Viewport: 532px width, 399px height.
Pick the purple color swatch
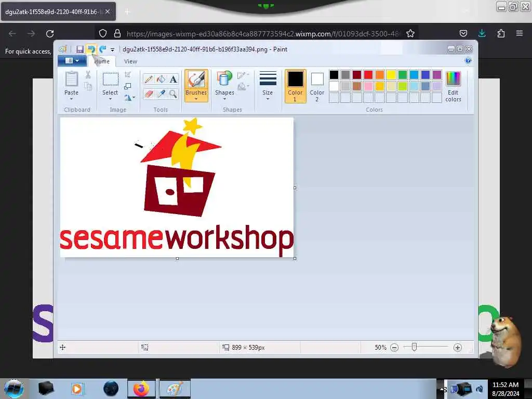coord(436,75)
